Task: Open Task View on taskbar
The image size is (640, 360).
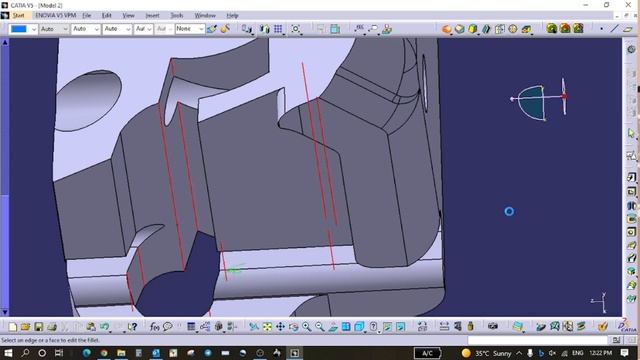Action: pyautogui.click(x=59, y=353)
